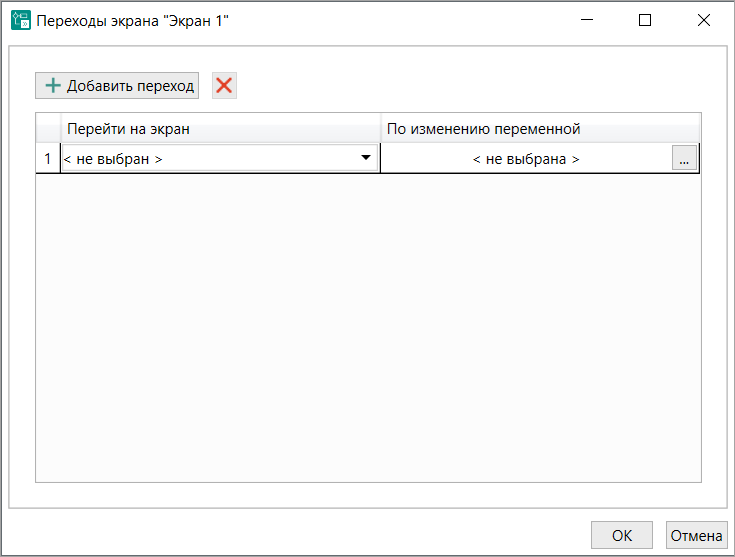Click the green plus icon for adding a transition
The image size is (735, 557).
coord(53,86)
